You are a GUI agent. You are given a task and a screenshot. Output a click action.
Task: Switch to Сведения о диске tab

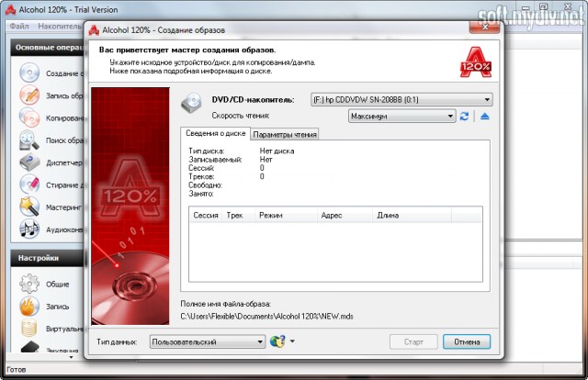(x=216, y=133)
